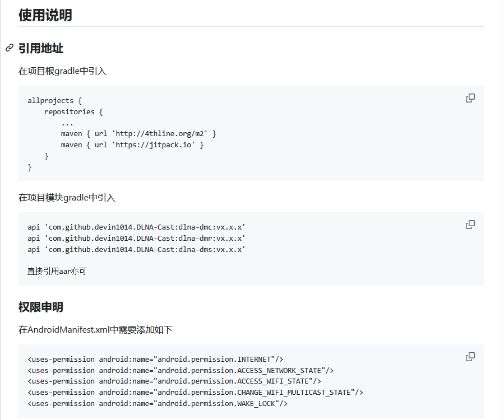This screenshot has height=420, width=504.
Task: Click the jitpack.io maven url line
Action: pyautogui.click(x=132, y=145)
